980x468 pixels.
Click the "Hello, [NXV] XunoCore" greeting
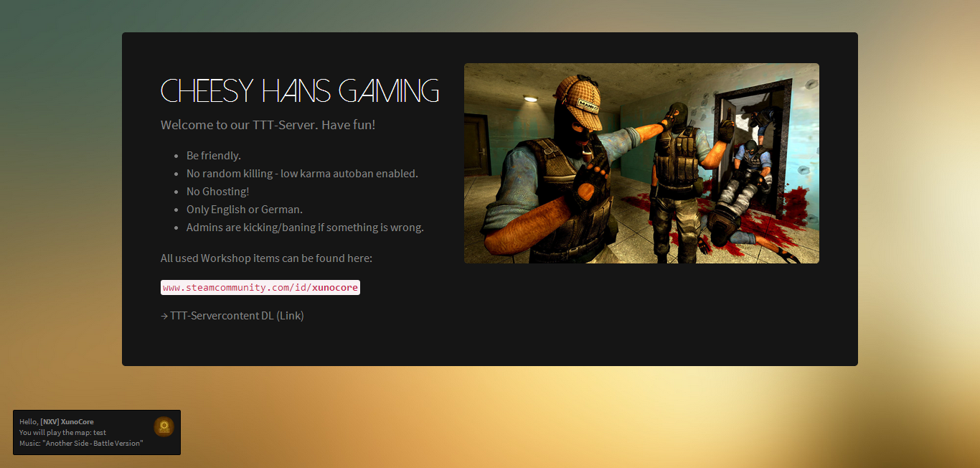point(57,421)
